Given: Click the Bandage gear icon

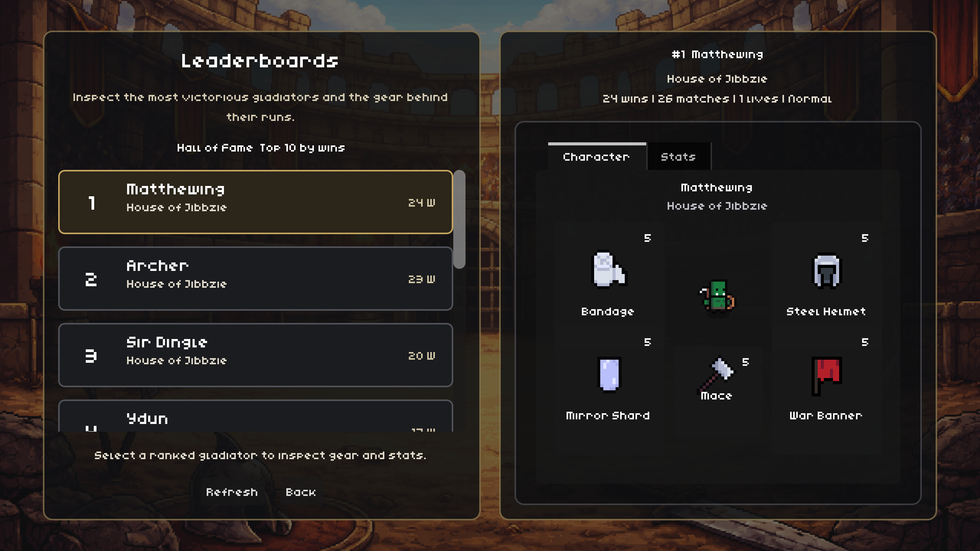Looking at the screenshot, I should click(x=609, y=269).
